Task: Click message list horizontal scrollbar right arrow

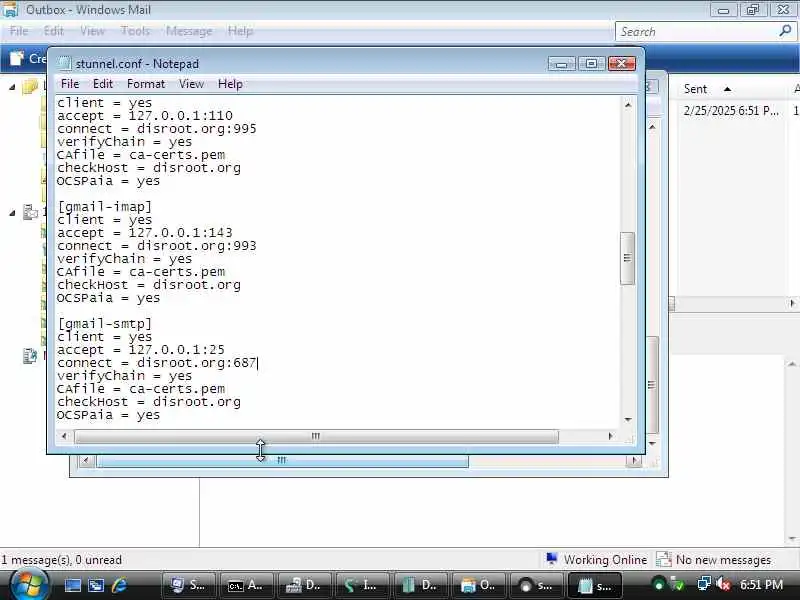Action: click(x=792, y=303)
